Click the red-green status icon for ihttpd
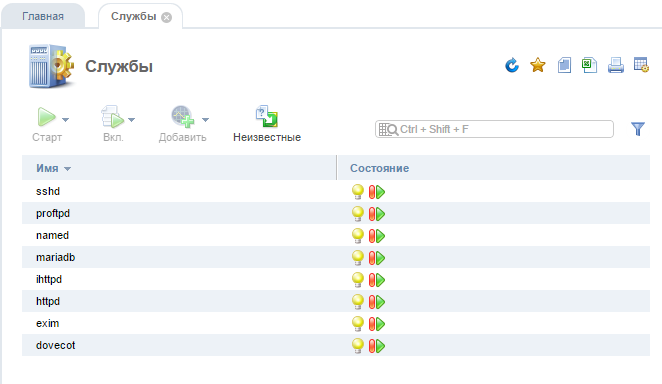The width and height of the screenshot is (662, 384). pyautogui.click(x=377, y=280)
